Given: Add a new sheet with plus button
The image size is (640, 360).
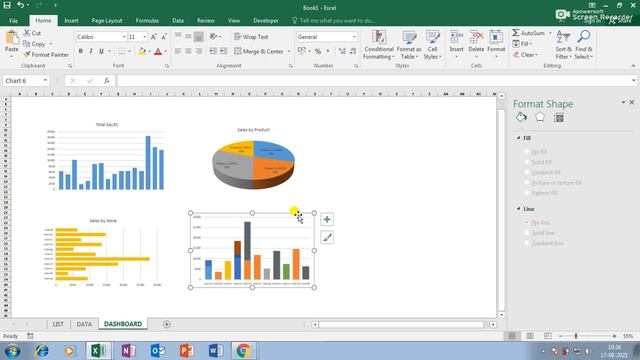Looking at the screenshot, I should (x=167, y=324).
